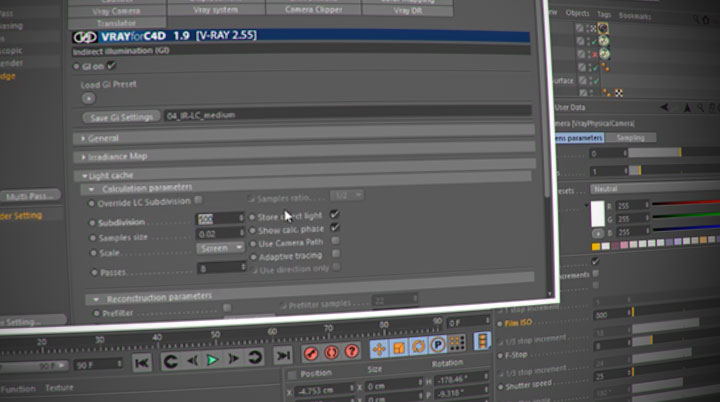Click the white color preview swatch
720x402 pixels.
click(597, 214)
